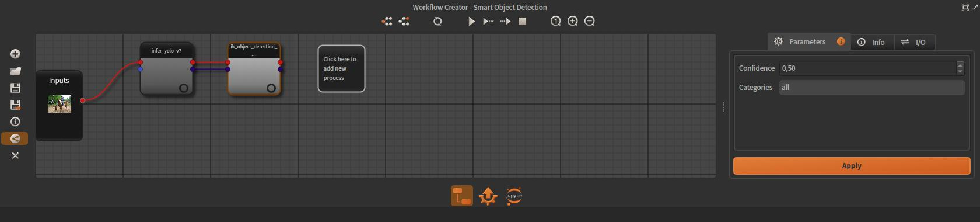The image size is (980, 222).
Task: Click the Categories text field
Action: click(871, 88)
